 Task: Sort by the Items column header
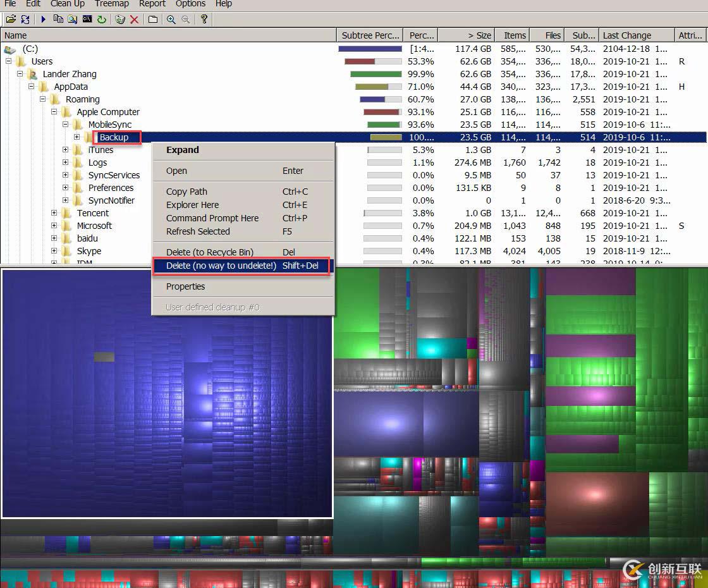513,35
